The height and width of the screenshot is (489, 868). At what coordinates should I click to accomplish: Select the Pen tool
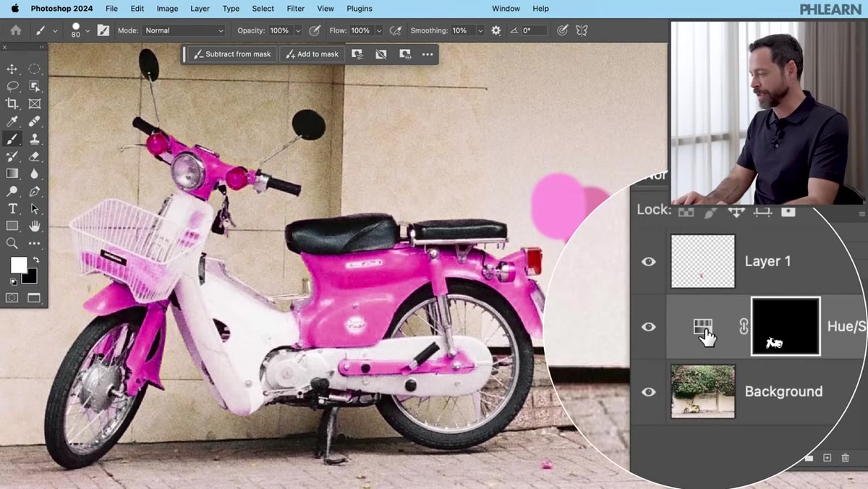click(x=34, y=192)
